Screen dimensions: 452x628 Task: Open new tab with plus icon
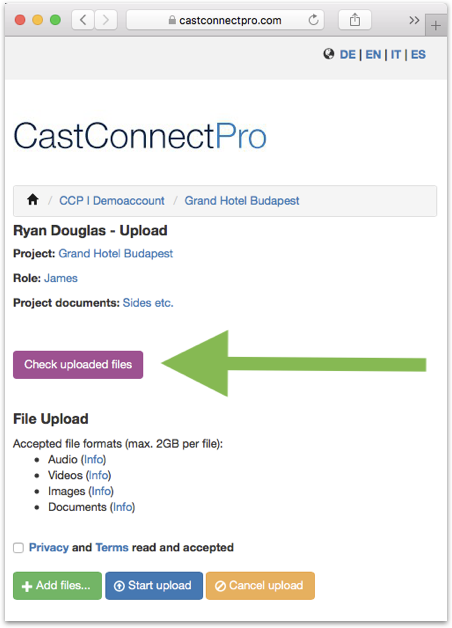point(436,26)
